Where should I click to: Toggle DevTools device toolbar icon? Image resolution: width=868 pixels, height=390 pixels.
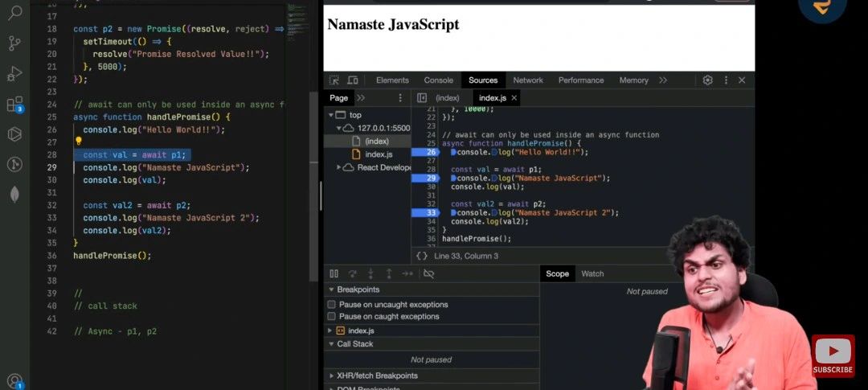(x=353, y=80)
